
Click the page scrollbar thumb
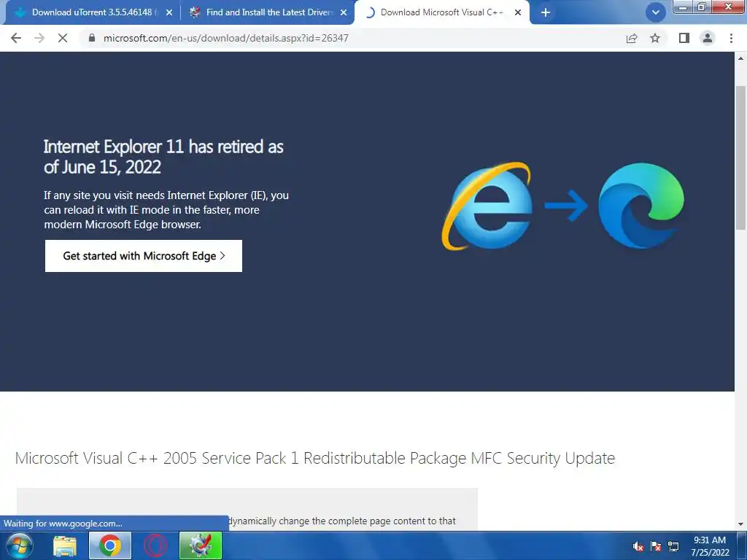pyautogui.click(x=740, y=157)
